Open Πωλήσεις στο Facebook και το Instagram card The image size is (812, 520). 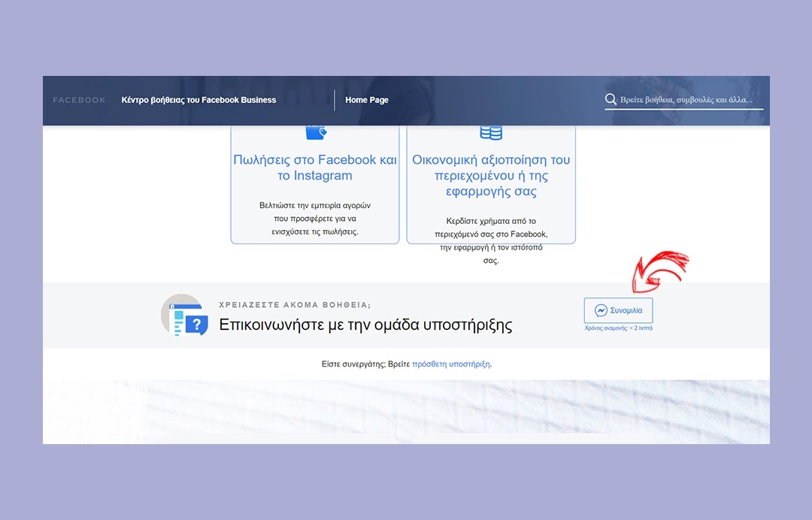pos(315,184)
